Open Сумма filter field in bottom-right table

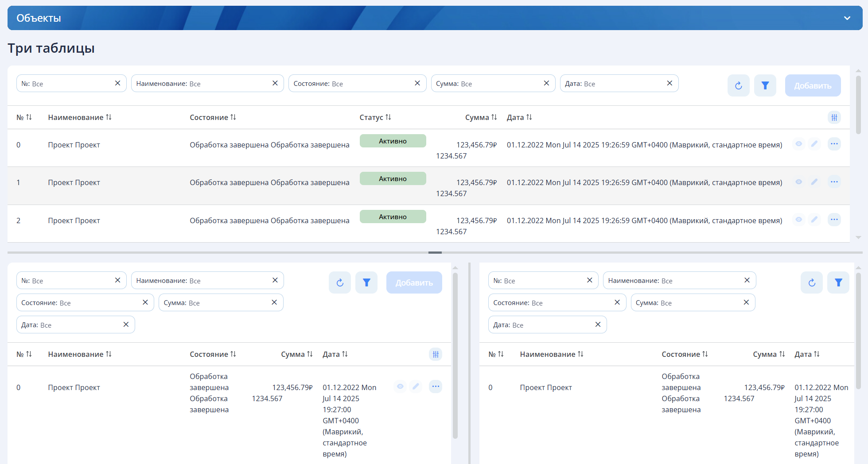click(x=693, y=302)
